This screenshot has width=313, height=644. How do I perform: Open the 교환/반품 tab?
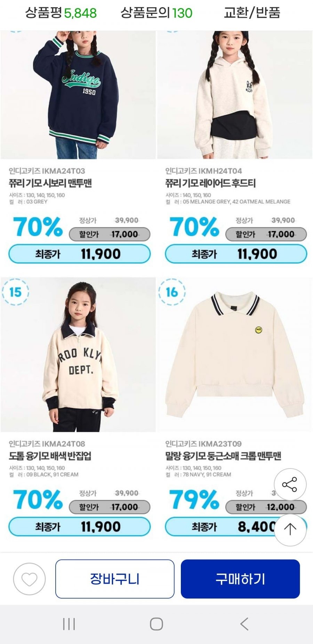point(252,13)
